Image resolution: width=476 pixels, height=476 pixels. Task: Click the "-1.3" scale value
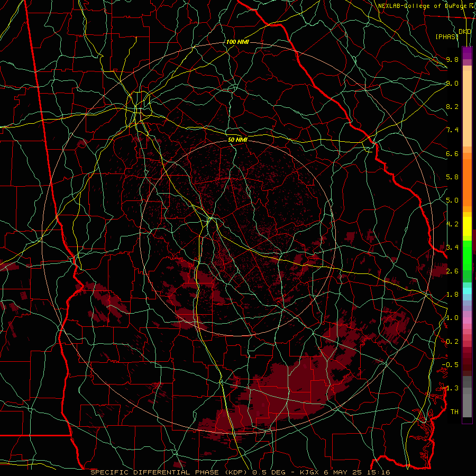click(450, 388)
